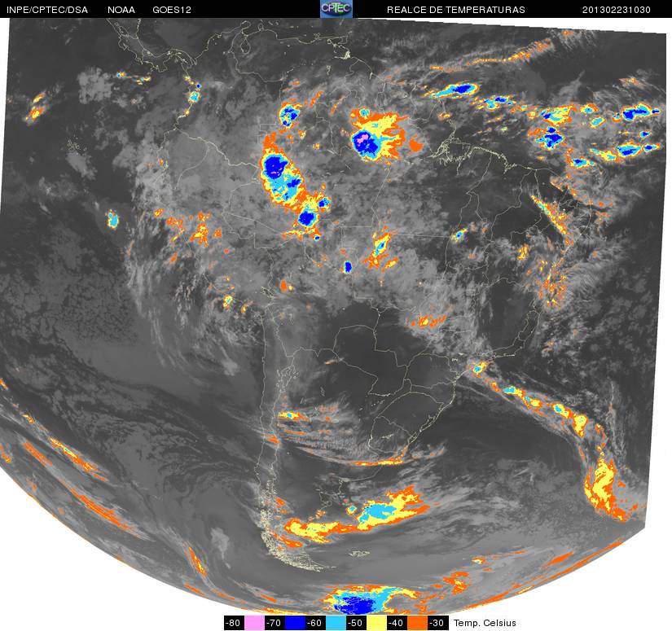The width and height of the screenshot is (672, 631).
Task: Click the yellow legend swatch
Action: [x=376, y=623]
